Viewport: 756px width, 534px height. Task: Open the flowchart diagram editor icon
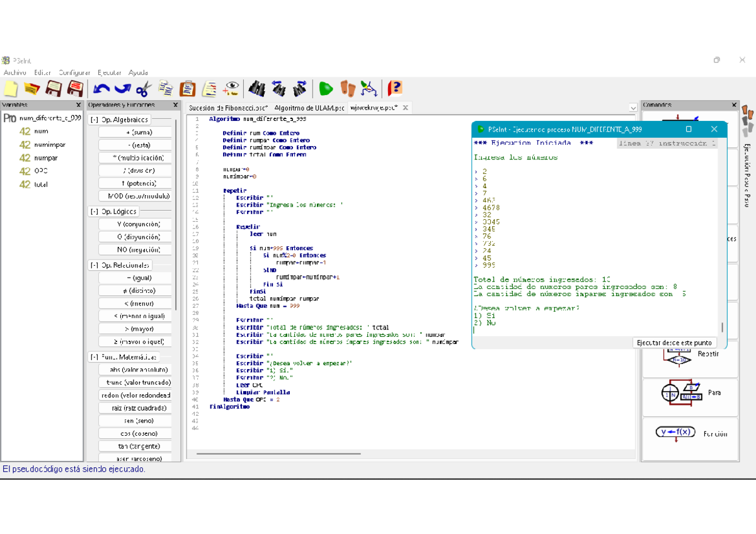tap(370, 88)
